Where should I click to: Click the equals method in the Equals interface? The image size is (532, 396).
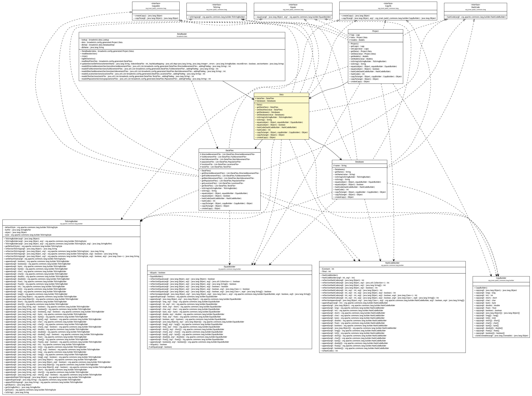click(293, 17)
